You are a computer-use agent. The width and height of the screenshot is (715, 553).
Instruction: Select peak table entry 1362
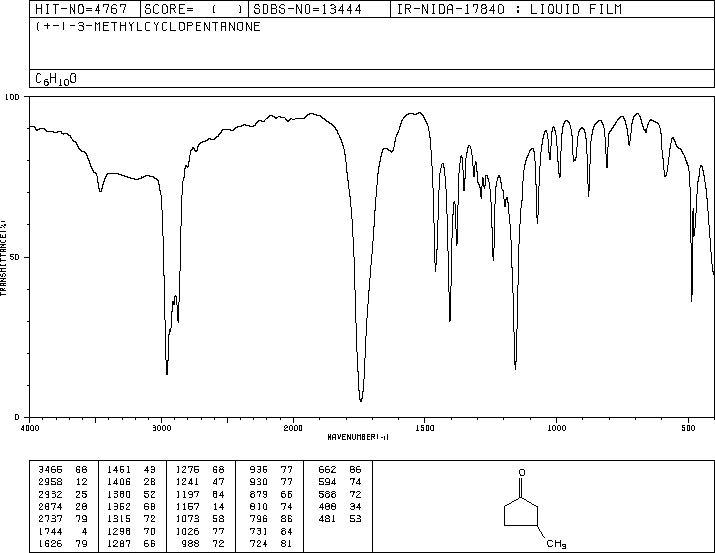(x=119, y=506)
